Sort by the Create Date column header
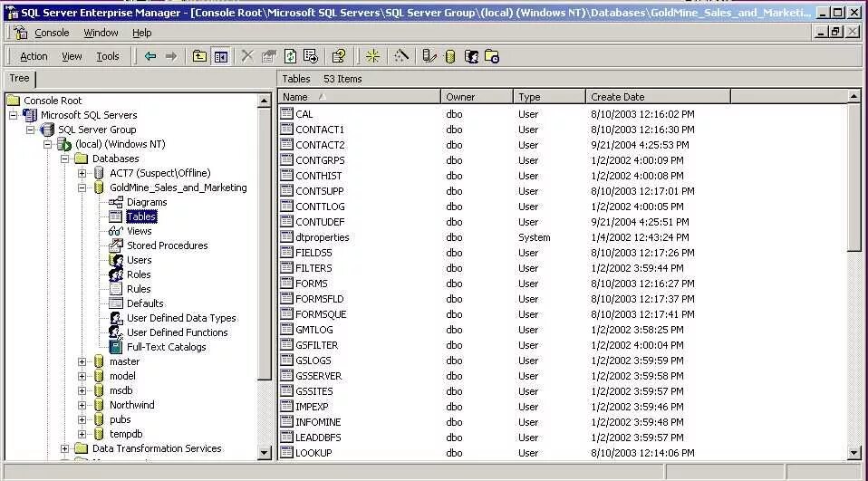The image size is (868, 481). [658, 97]
